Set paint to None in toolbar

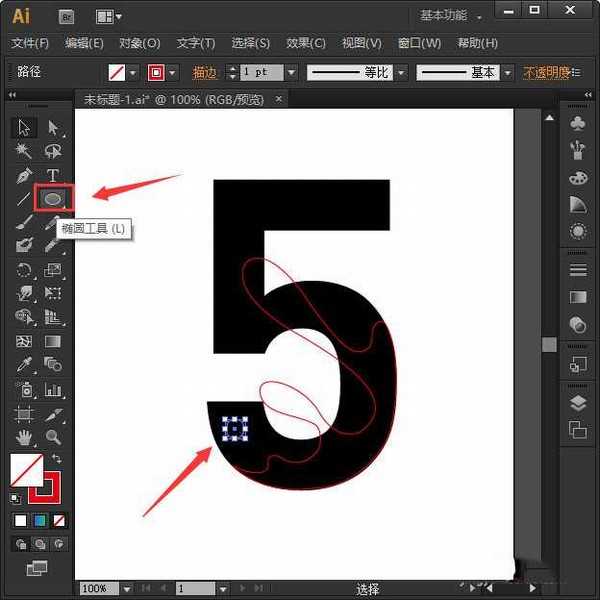click(58, 521)
